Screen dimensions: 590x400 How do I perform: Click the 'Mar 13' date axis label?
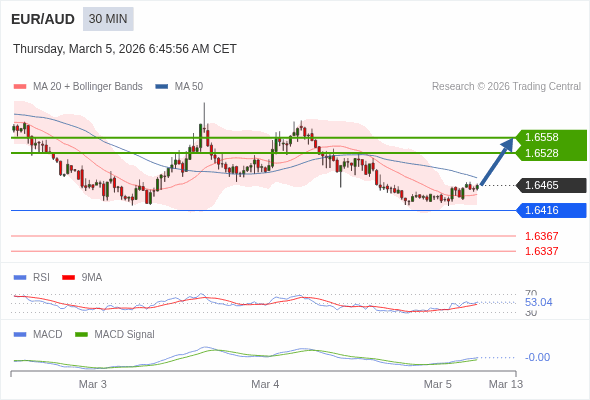click(506, 384)
